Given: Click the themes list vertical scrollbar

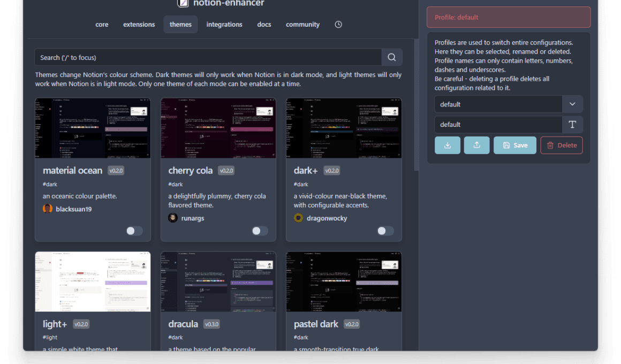Looking at the screenshot, I should 416,105.
